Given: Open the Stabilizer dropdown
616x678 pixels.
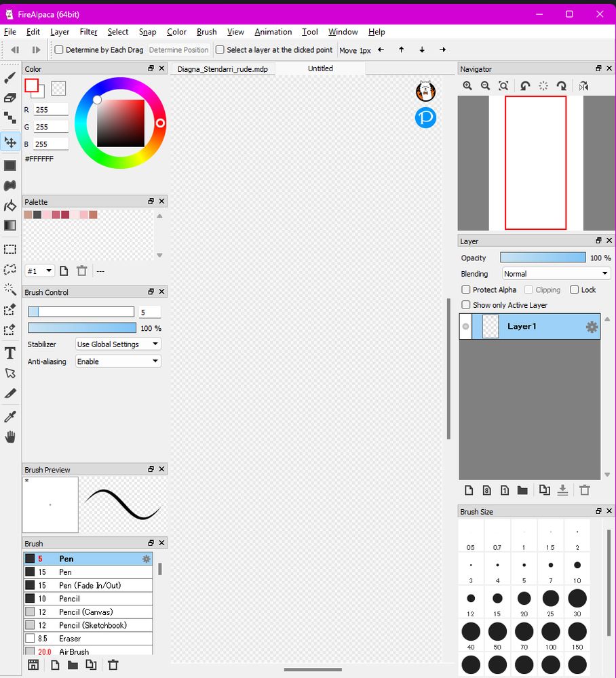Looking at the screenshot, I should click(x=118, y=344).
